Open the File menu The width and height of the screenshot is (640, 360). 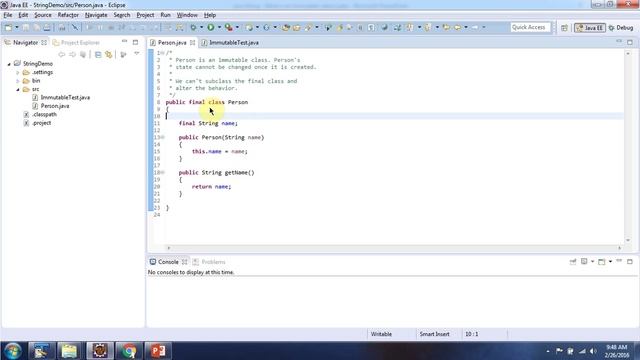click(x=8, y=15)
